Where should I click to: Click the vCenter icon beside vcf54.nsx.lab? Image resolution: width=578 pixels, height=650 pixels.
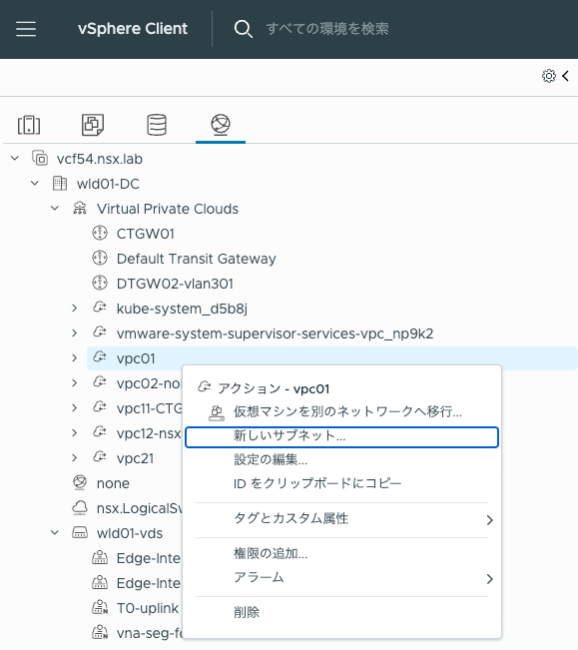point(40,158)
